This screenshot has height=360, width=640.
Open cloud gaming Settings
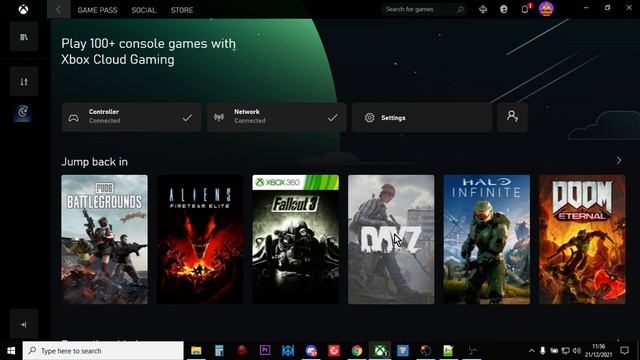422,118
